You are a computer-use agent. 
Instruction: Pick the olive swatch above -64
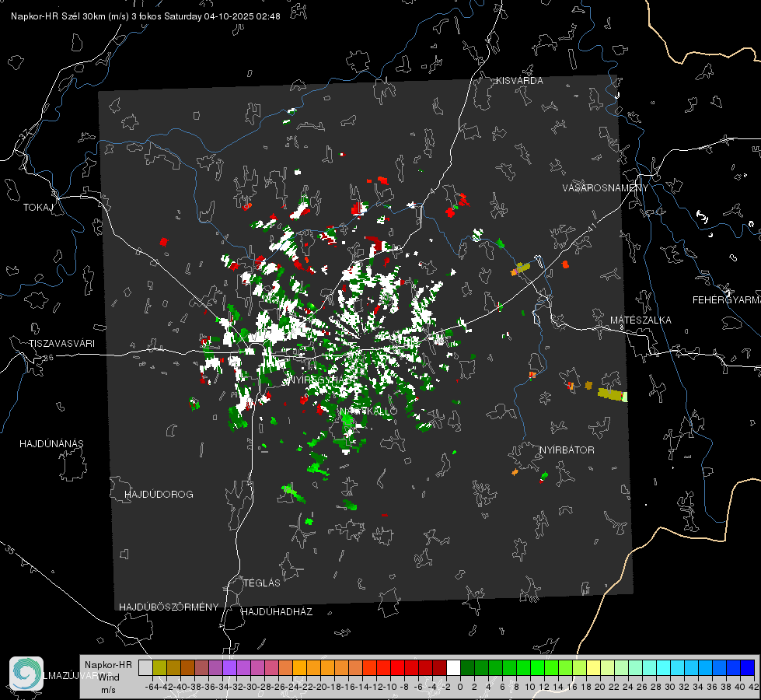tap(159, 667)
